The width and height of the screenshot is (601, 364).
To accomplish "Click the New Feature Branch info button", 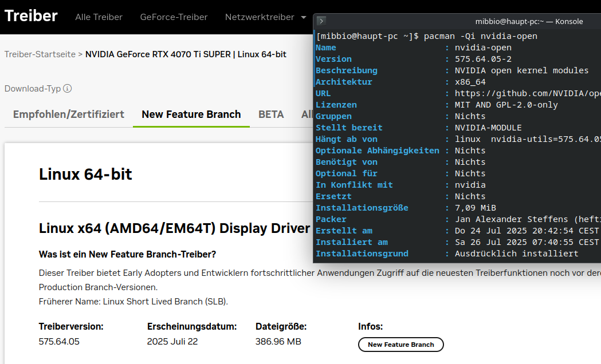I will [401, 345].
